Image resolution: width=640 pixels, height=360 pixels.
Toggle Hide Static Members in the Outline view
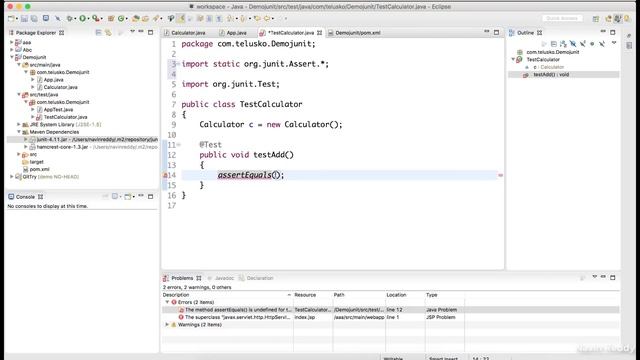(583, 44)
